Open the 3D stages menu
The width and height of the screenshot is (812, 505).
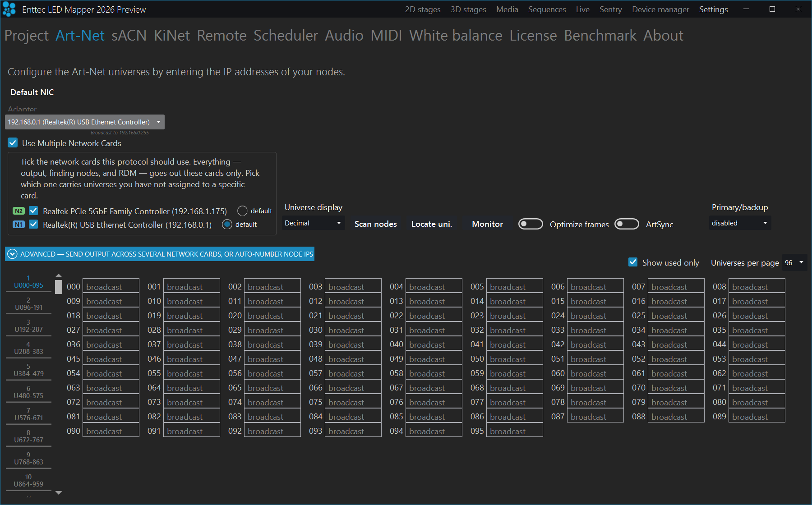468,9
